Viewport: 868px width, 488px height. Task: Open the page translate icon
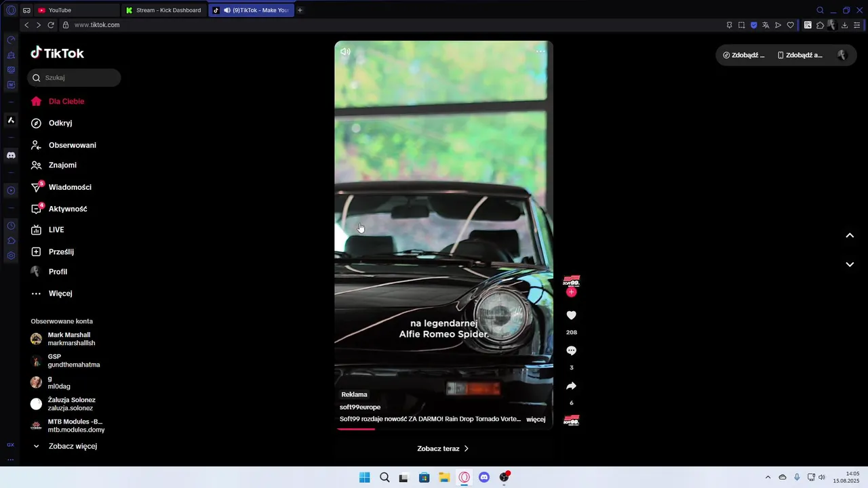pyautogui.click(x=766, y=25)
